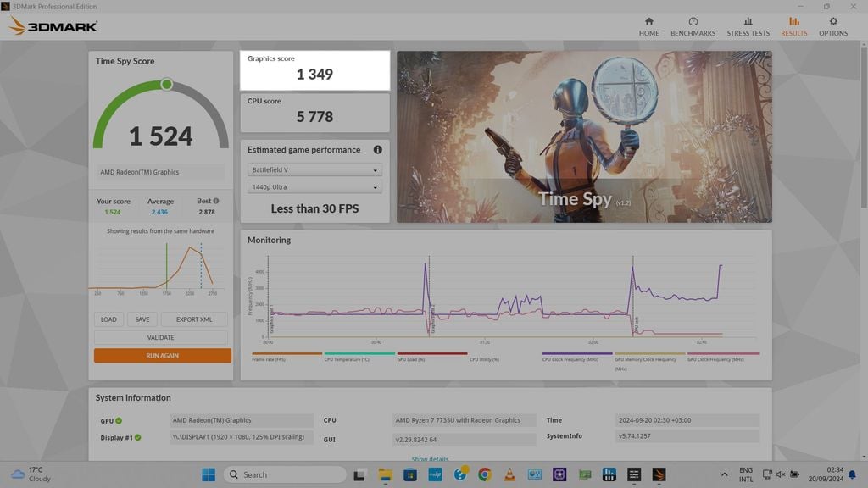Open the Windows Start menu
Screen dimensions: 868x488
(x=209, y=474)
